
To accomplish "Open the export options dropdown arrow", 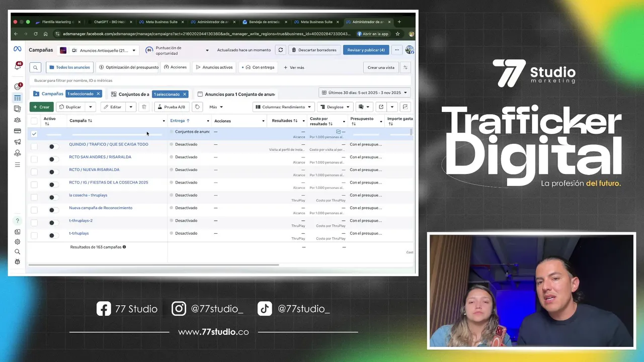I will tap(392, 107).
